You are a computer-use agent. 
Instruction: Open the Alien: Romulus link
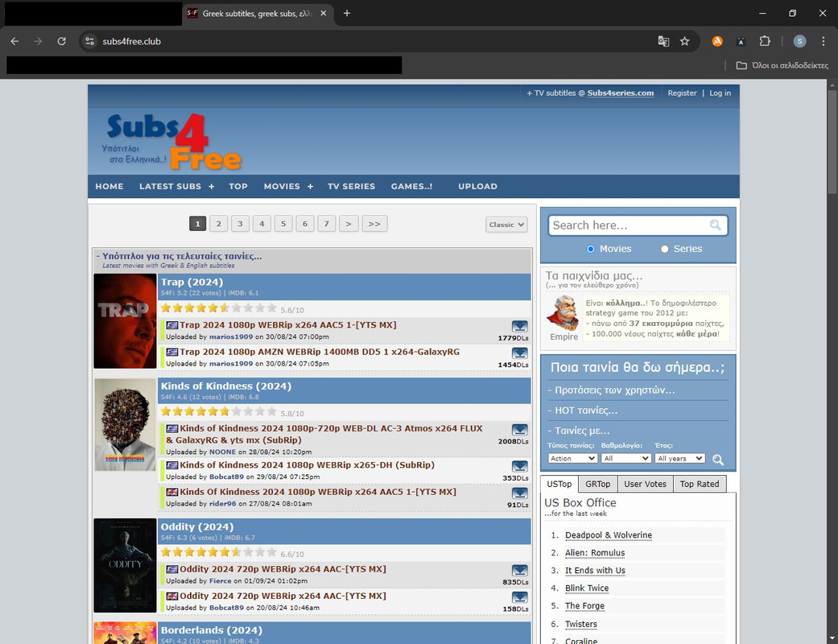pos(595,552)
